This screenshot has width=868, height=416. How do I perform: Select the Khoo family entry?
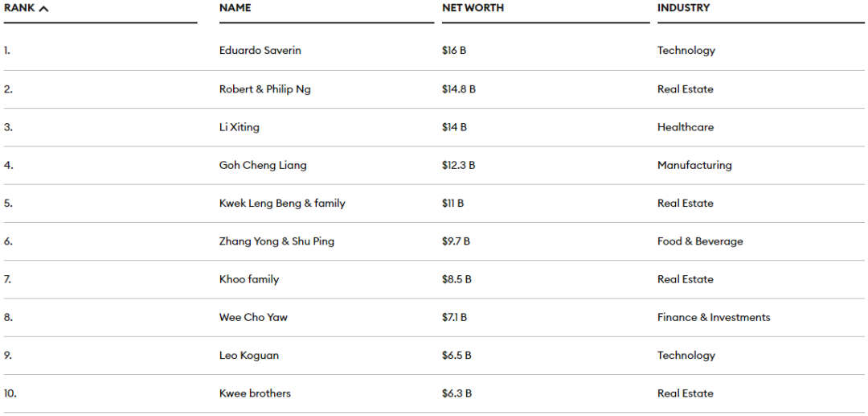point(248,279)
